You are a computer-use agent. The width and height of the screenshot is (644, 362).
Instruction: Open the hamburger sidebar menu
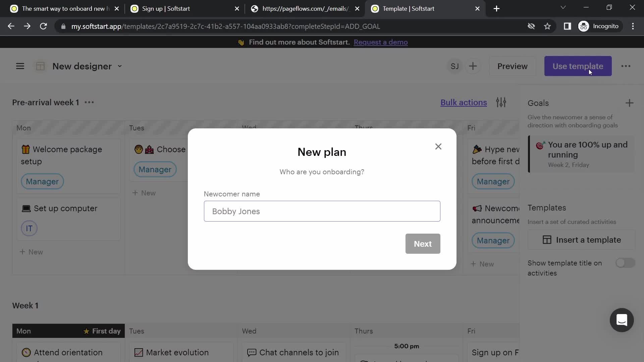(20, 66)
